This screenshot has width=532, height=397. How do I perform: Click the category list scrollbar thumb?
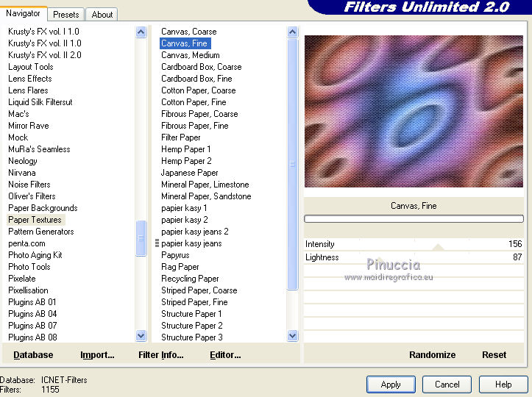point(141,238)
